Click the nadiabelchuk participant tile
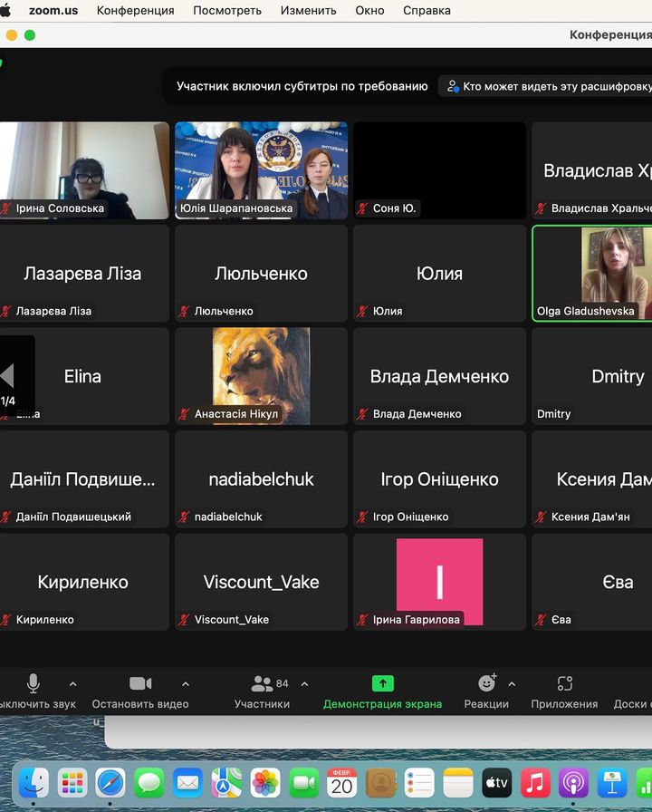The height and width of the screenshot is (812, 652). (262, 479)
